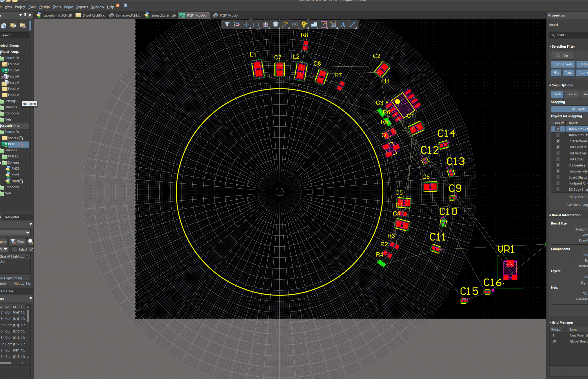The height and width of the screenshot is (379, 588).
Task: Click the Clear filter button
Action: coord(18,241)
